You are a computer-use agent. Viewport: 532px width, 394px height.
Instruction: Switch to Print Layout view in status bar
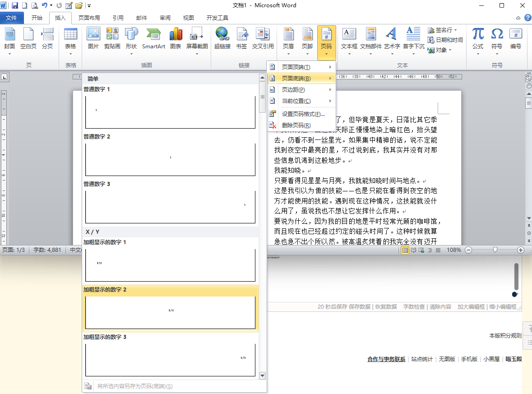[405, 250]
